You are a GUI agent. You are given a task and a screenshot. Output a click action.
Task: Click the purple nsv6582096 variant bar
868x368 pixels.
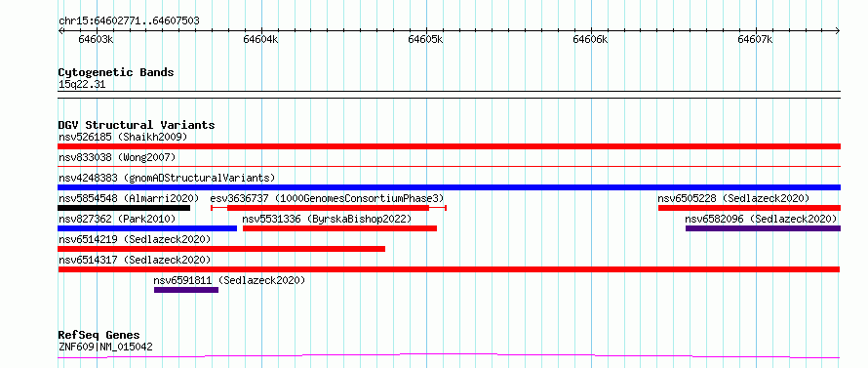pyautogui.click(x=764, y=228)
